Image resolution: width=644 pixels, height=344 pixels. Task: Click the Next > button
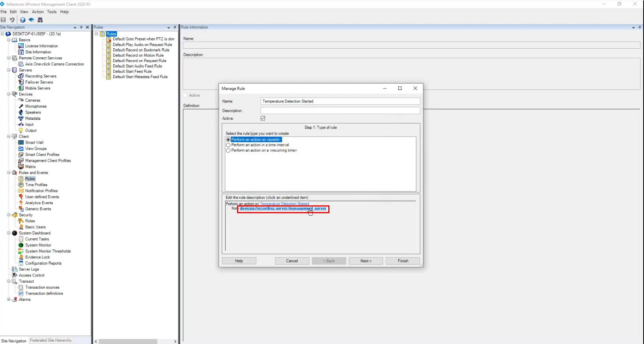click(366, 261)
